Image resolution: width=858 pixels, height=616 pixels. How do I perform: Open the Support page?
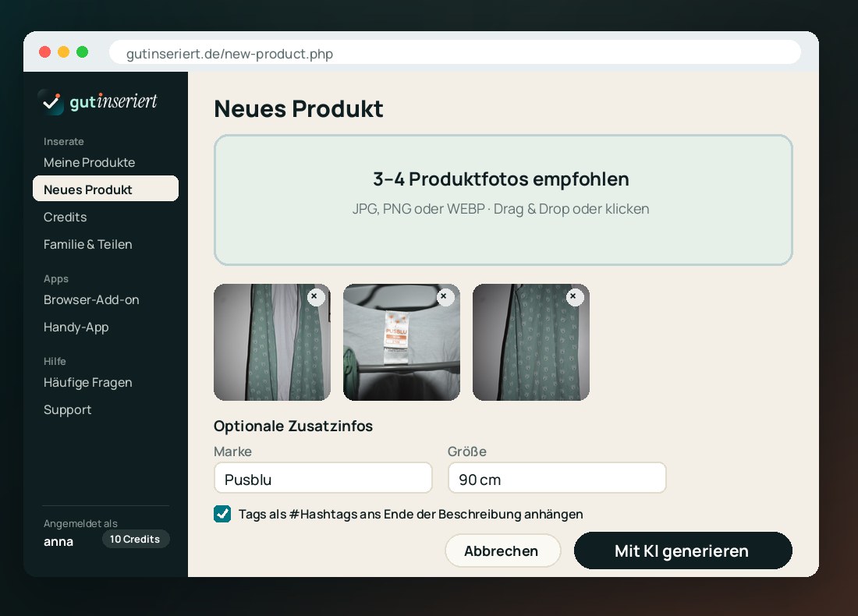click(x=67, y=409)
